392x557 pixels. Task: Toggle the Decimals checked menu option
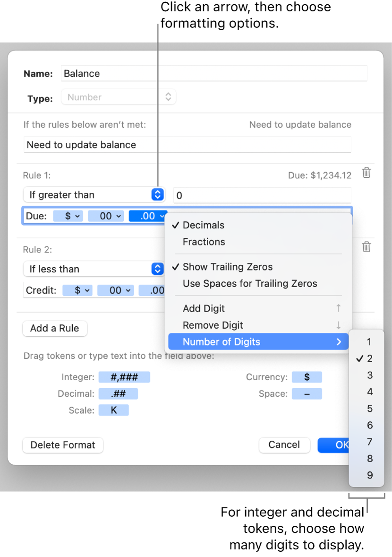[204, 225]
